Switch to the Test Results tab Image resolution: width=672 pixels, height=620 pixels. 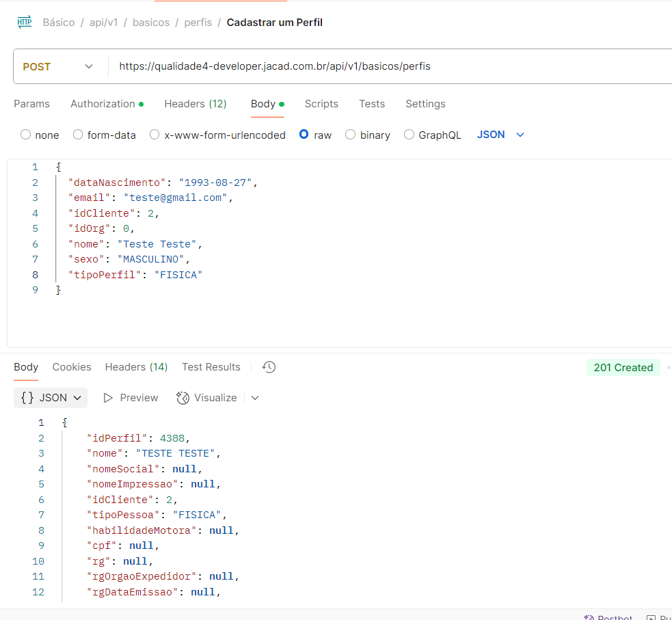(211, 367)
